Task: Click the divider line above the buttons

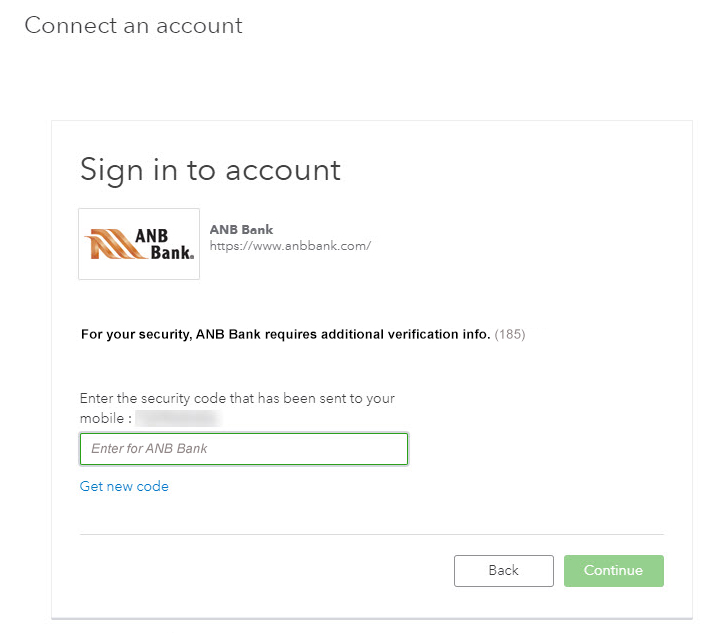Action: 371,535
